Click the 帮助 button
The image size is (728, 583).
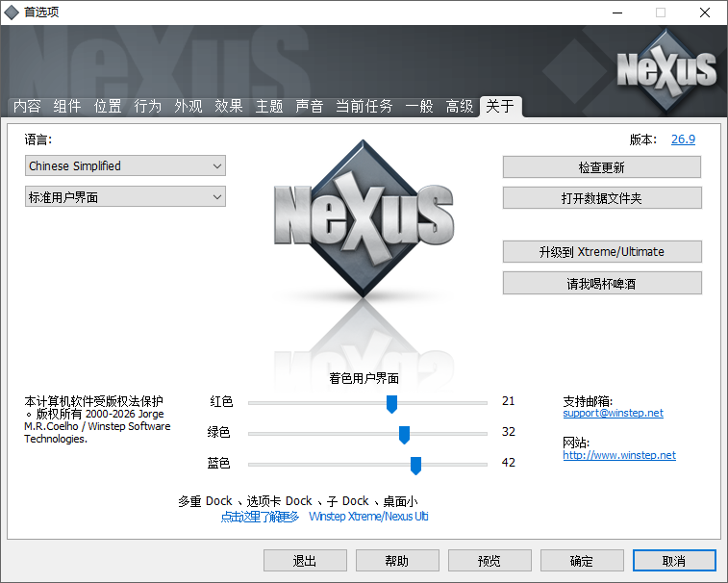coord(397,561)
